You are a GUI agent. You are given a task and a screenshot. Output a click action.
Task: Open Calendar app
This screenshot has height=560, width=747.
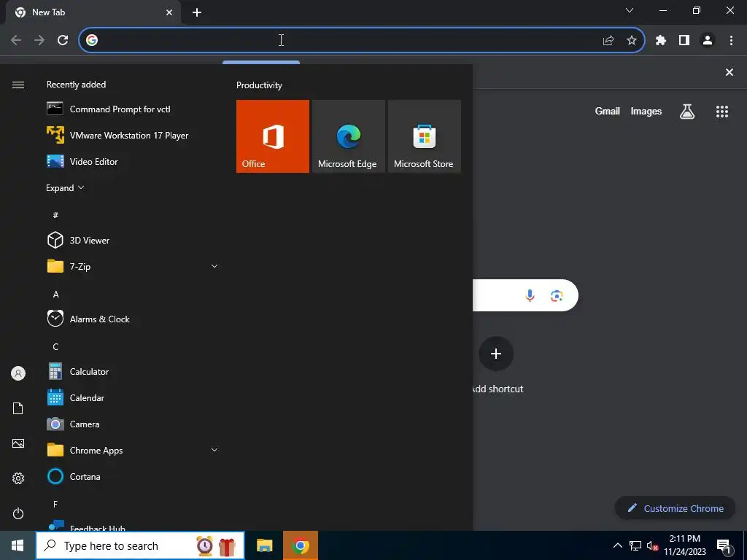click(133, 397)
